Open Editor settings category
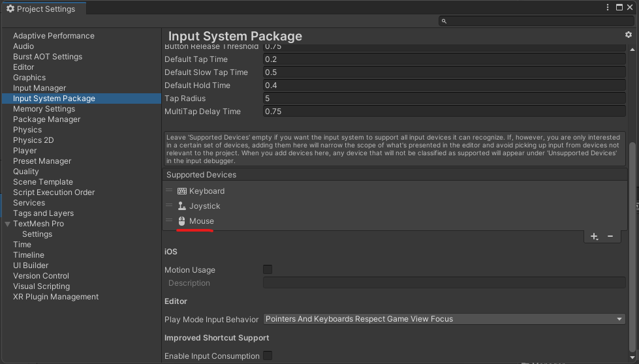 point(23,67)
